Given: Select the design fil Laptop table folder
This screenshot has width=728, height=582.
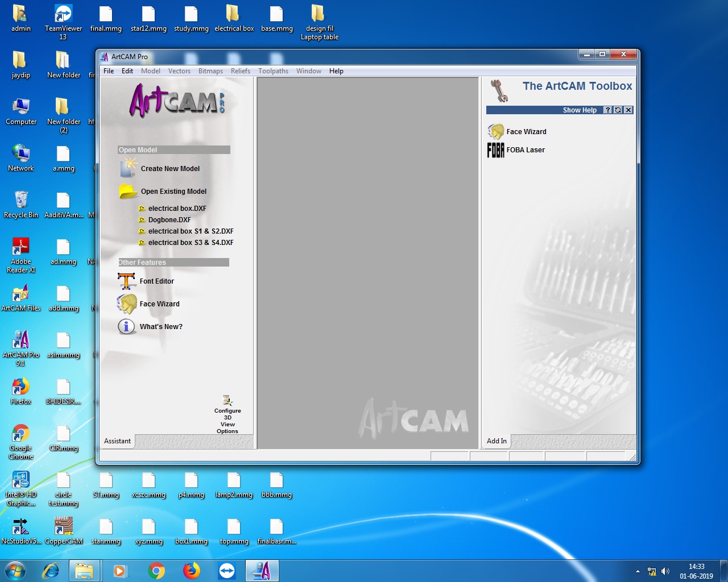Looking at the screenshot, I should [319, 22].
